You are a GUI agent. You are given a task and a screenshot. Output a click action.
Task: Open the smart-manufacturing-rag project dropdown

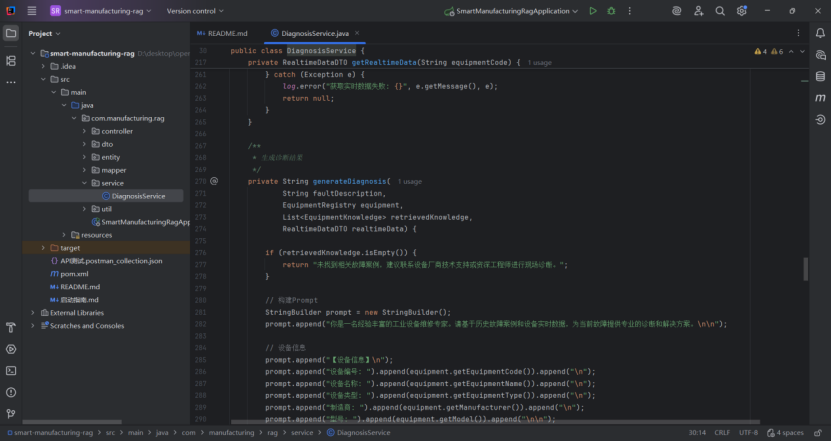click(101, 11)
